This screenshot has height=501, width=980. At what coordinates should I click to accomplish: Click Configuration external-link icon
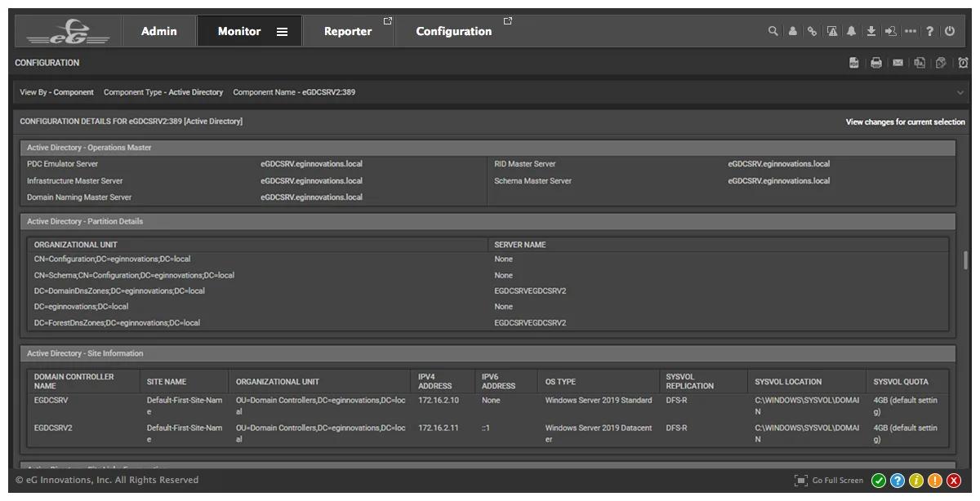coord(508,21)
